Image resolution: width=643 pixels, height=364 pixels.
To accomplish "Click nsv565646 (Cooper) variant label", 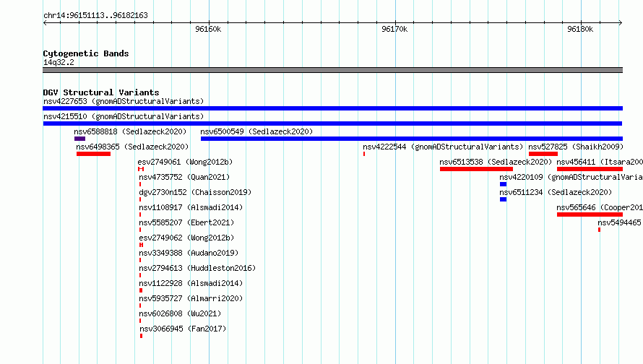I will click(600, 207).
